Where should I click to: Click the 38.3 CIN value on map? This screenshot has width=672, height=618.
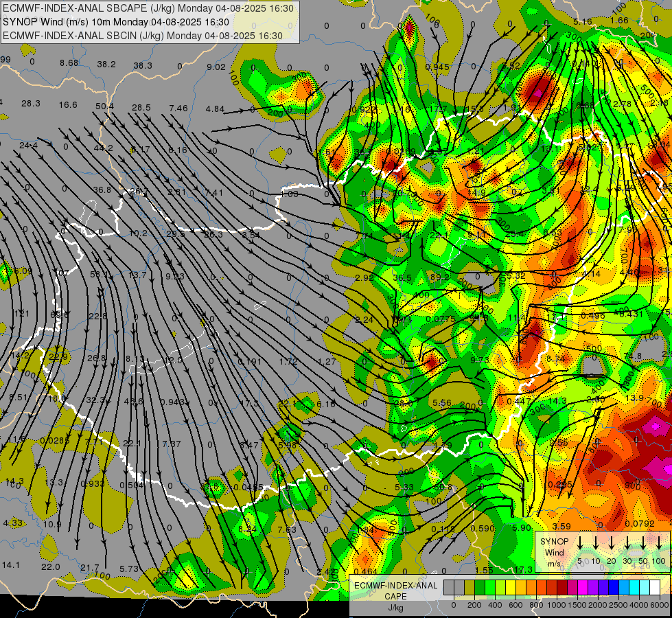143,66
